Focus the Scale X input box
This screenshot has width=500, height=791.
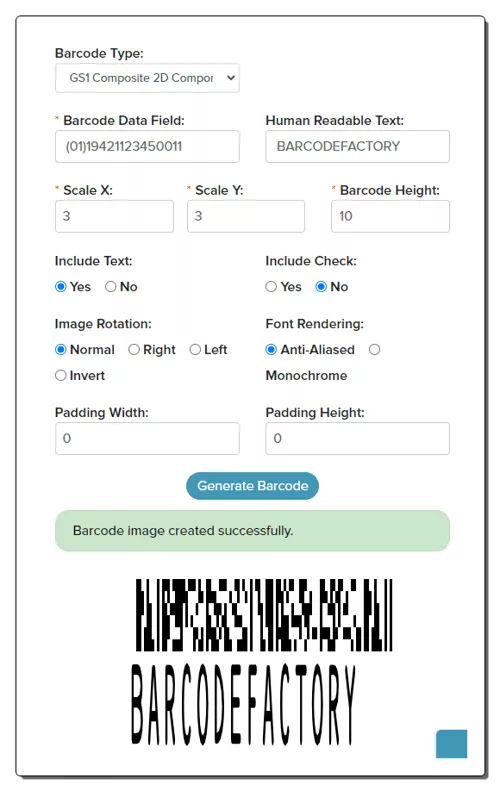pyautogui.click(x=114, y=216)
